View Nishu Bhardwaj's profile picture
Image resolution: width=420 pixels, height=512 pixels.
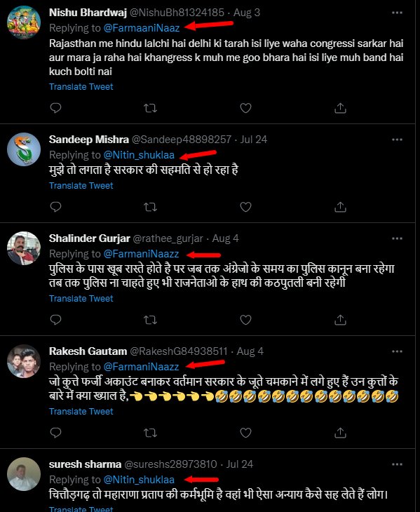click(x=24, y=22)
